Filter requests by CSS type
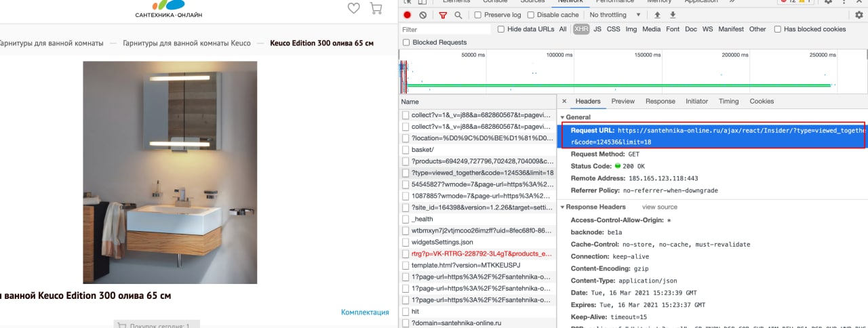The width and height of the screenshot is (868, 328). coord(613,29)
